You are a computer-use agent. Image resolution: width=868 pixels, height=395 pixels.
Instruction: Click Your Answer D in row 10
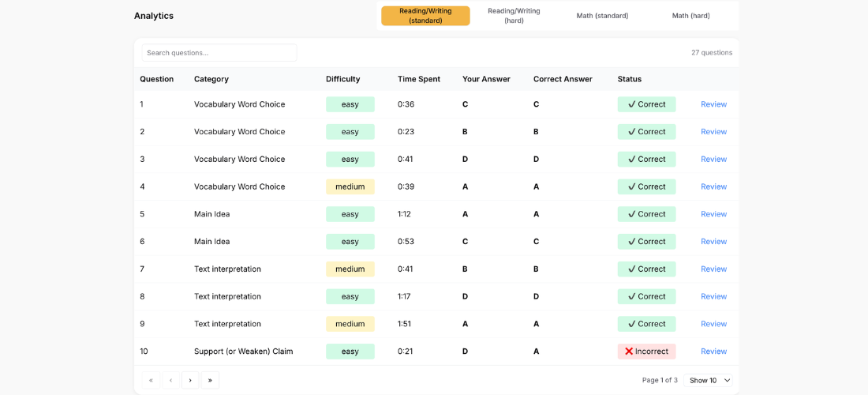[x=465, y=352]
